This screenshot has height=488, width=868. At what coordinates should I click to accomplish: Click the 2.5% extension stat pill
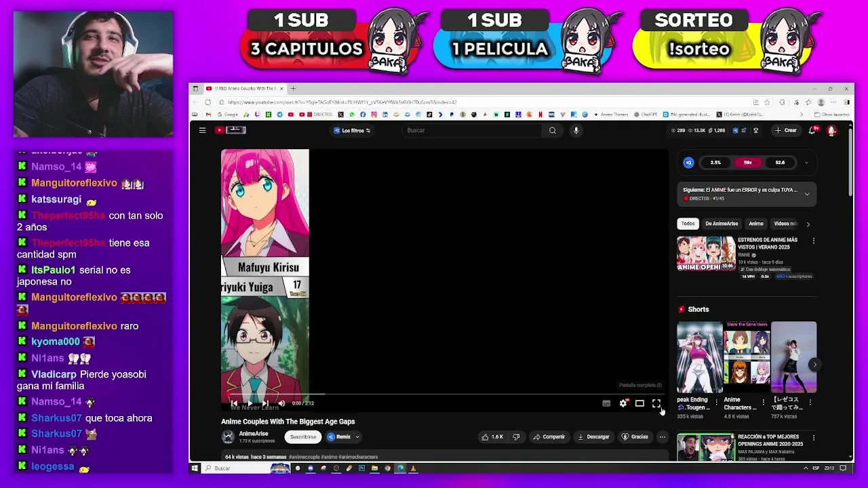tap(715, 163)
